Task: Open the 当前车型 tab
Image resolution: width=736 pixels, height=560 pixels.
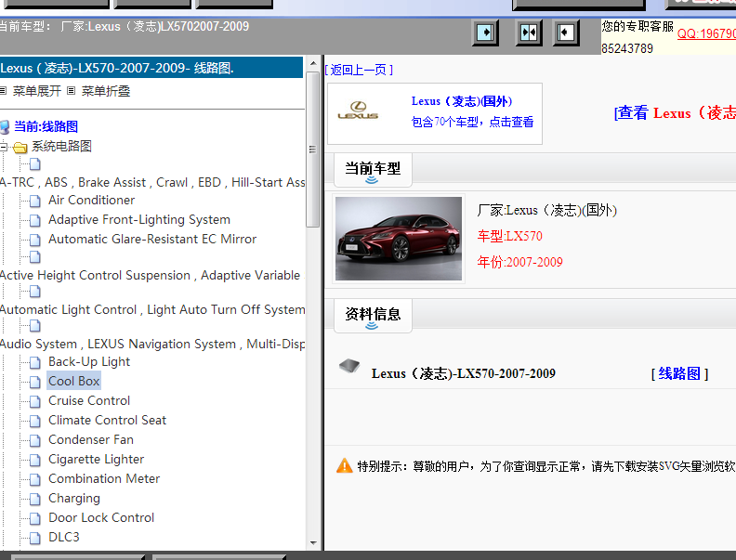Action: (373, 169)
